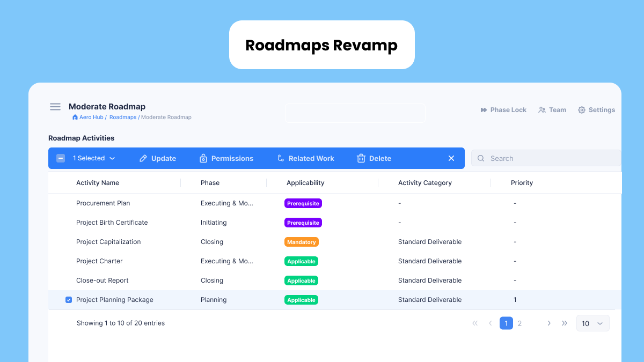Click the Update pencil icon

pyautogui.click(x=143, y=158)
